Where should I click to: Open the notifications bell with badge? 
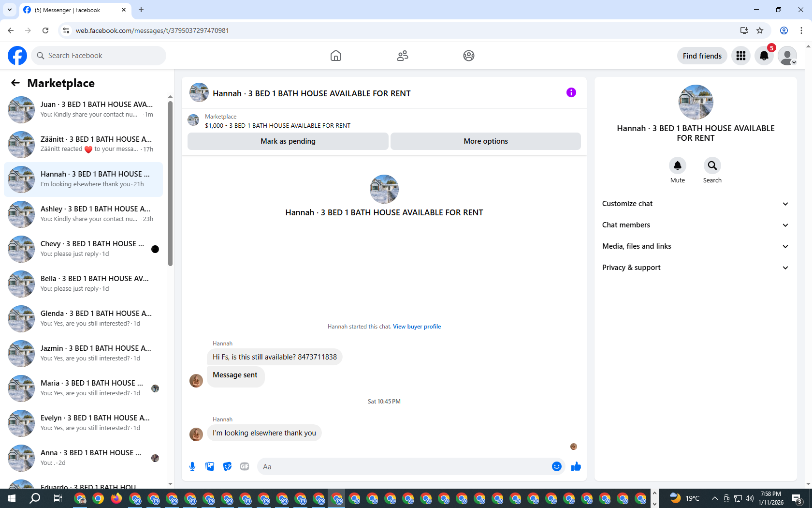click(764, 56)
